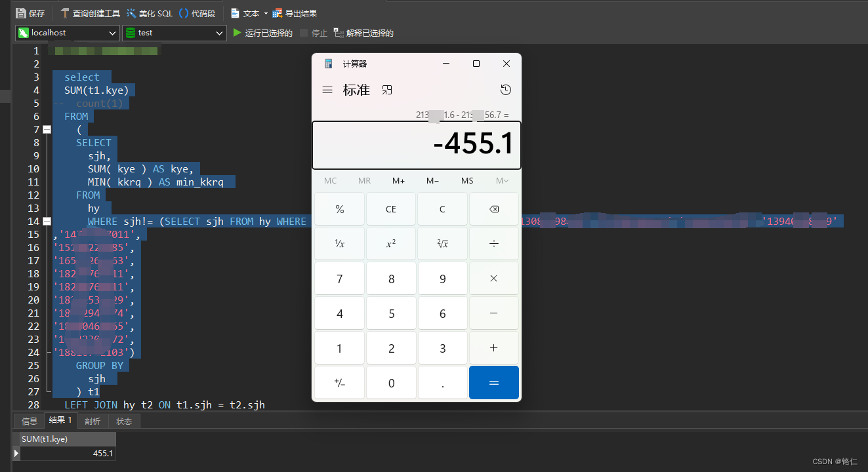Collapse the code fold at line 7
Screen dimensions: 868x472
tap(47, 130)
